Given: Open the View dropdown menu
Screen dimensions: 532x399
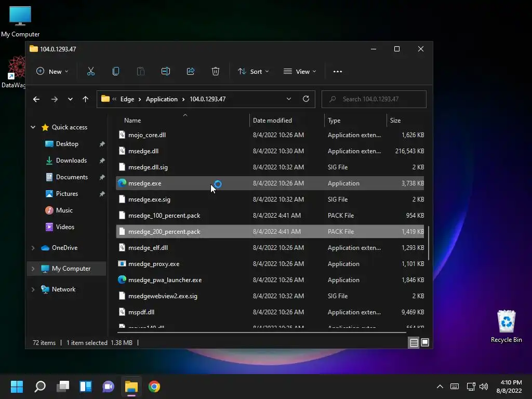Looking at the screenshot, I should pos(300,72).
